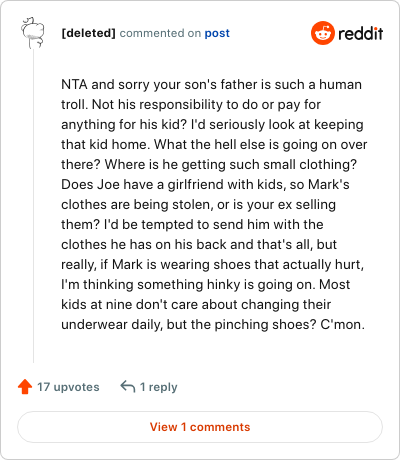400x460 pixels.
Task: Click the line "I'm thinking something hinky"
Action: pos(206,284)
